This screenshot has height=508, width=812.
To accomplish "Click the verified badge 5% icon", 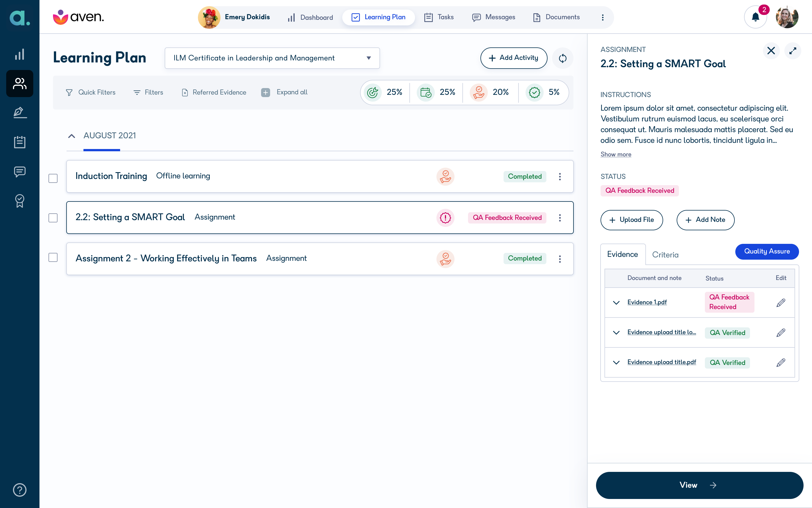I will (x=535, y=92).
